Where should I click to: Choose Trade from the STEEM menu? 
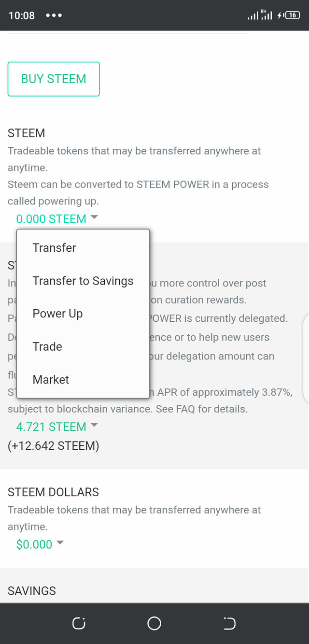point(47,346)
